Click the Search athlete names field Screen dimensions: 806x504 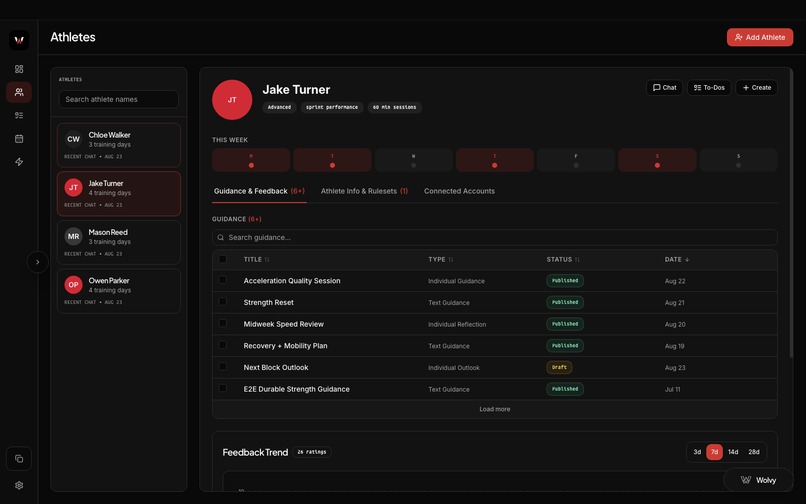119,99
